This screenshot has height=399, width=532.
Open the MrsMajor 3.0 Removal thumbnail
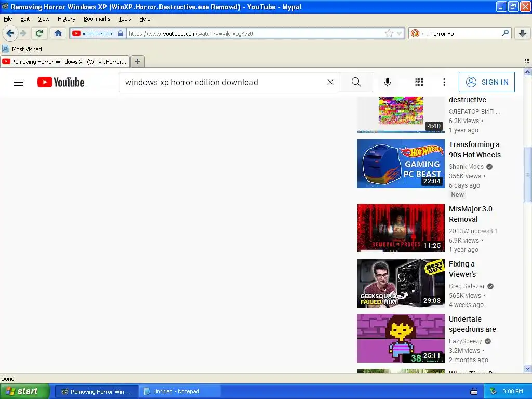(401, 228)
